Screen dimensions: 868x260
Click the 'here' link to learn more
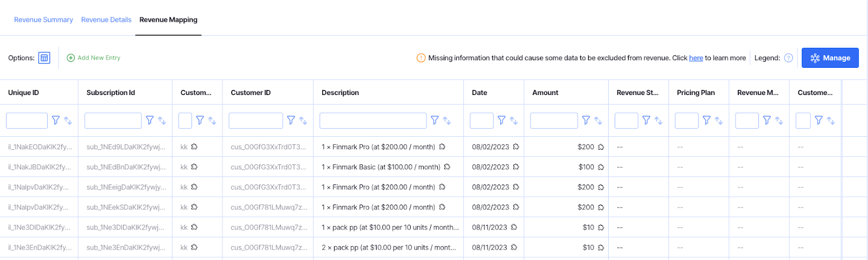(x=696, y=58)
